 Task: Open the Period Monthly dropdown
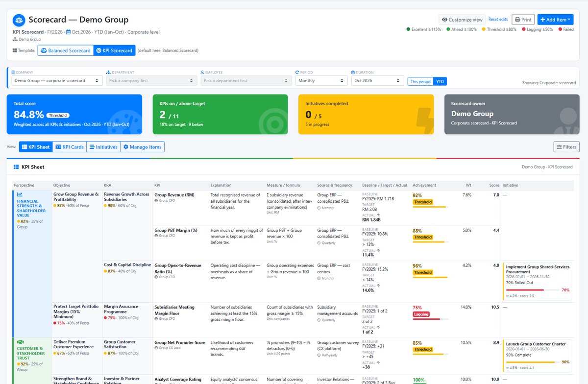(x=321, y=80)
